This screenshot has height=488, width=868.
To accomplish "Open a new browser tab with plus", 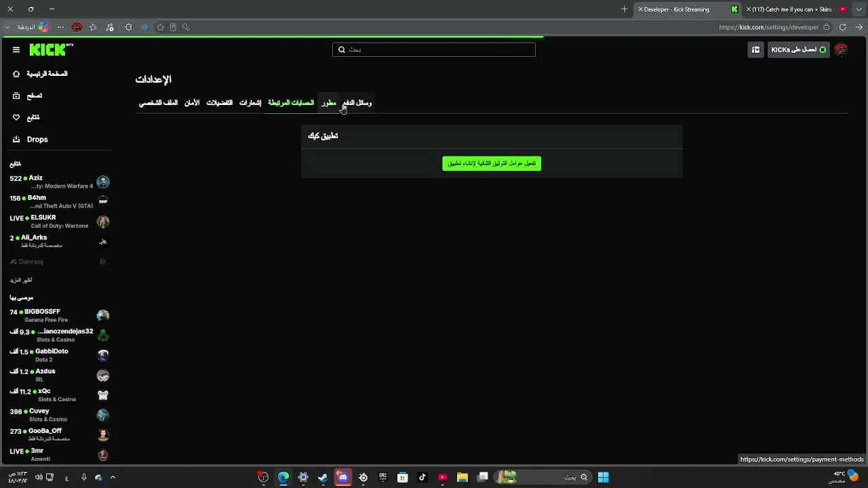I will [625, 9].
